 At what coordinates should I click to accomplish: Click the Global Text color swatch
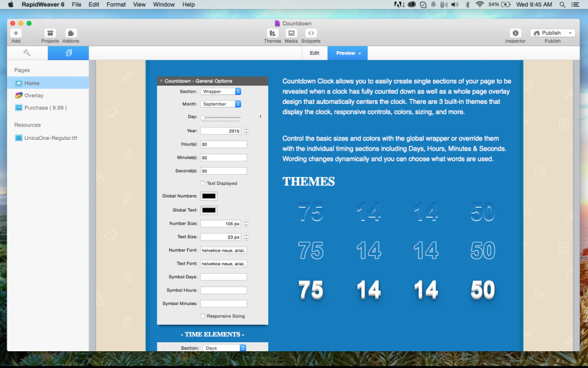(x=209, y=210)
